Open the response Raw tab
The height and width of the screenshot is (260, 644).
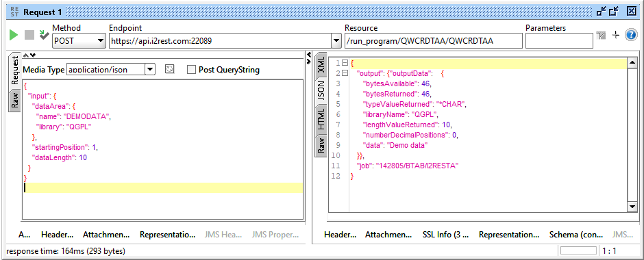(321, 145)
